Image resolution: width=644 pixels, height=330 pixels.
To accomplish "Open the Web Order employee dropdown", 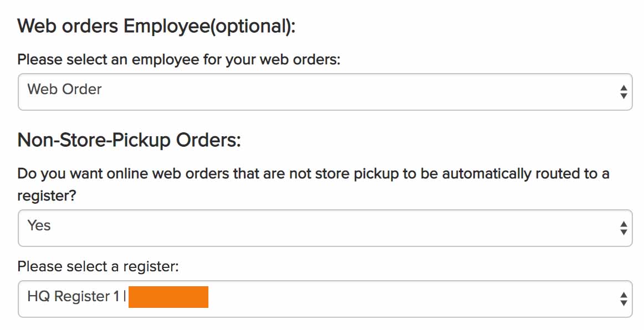I will (325, 92).
